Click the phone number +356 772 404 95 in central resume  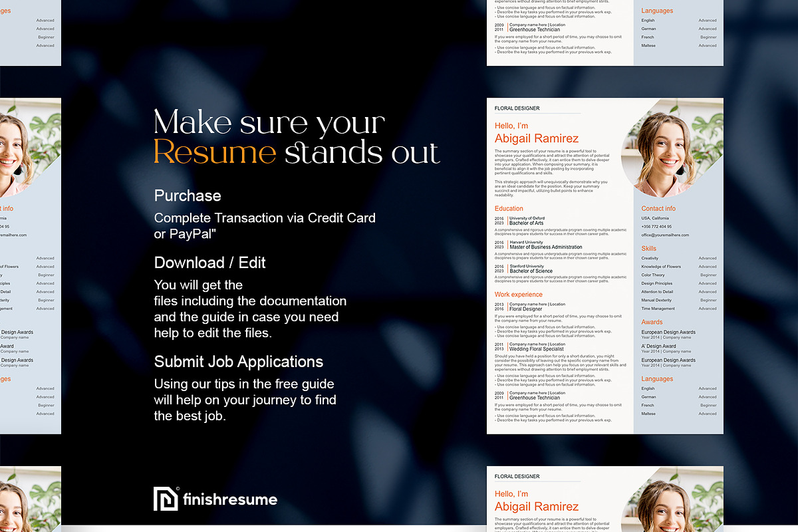pos(656,227)
